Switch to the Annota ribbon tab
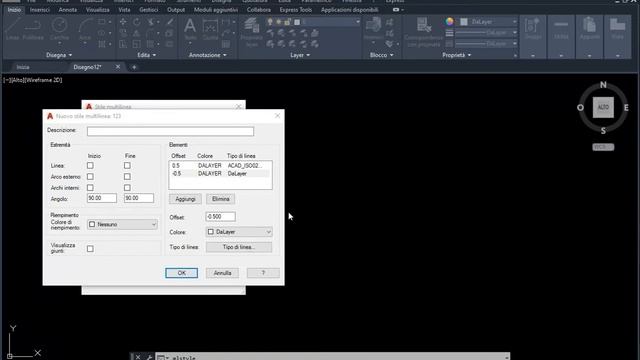Image resolution: width=640 pixels, height=360 pixels. tap(68, 10)
